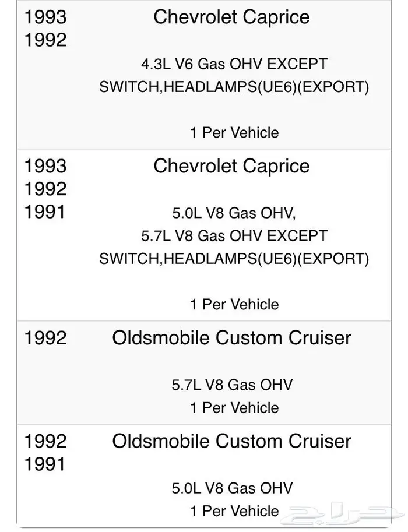
Task: Click year 1992 in first row
Action: click(45, 40)
